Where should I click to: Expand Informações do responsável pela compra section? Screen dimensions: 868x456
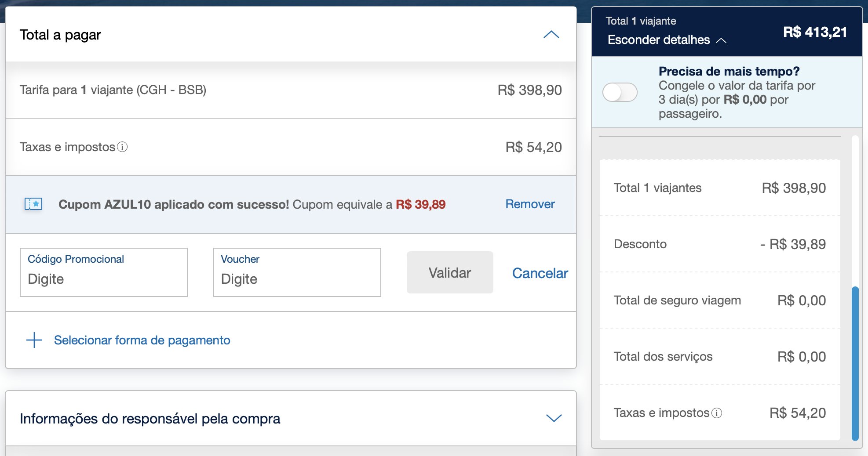(554, 418)
